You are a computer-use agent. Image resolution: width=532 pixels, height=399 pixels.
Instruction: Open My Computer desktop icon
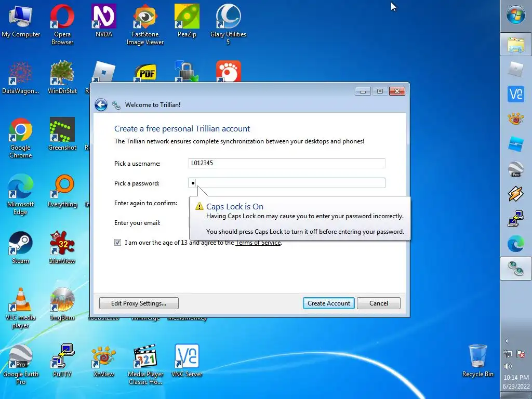20,21
